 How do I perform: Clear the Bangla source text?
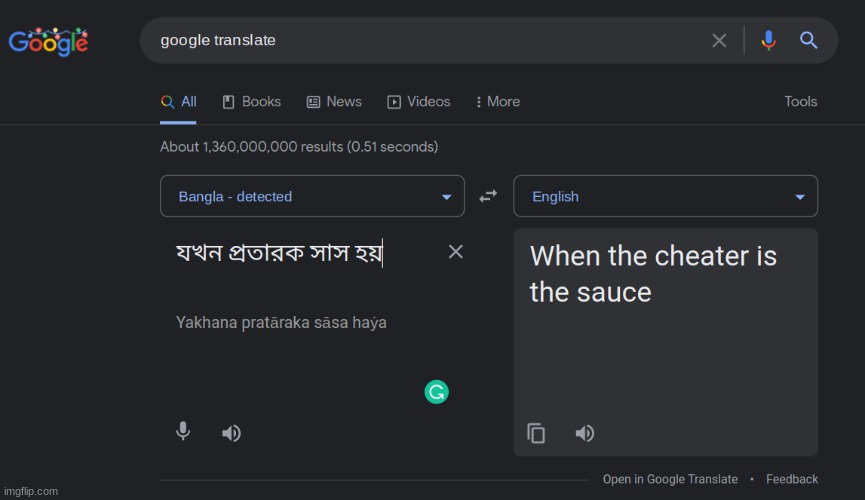pyautogui.click(x=456, y=252)
